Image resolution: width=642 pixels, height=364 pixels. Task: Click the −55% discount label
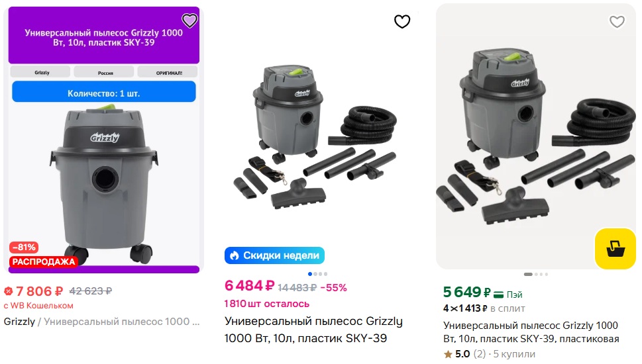click(333, 287)
